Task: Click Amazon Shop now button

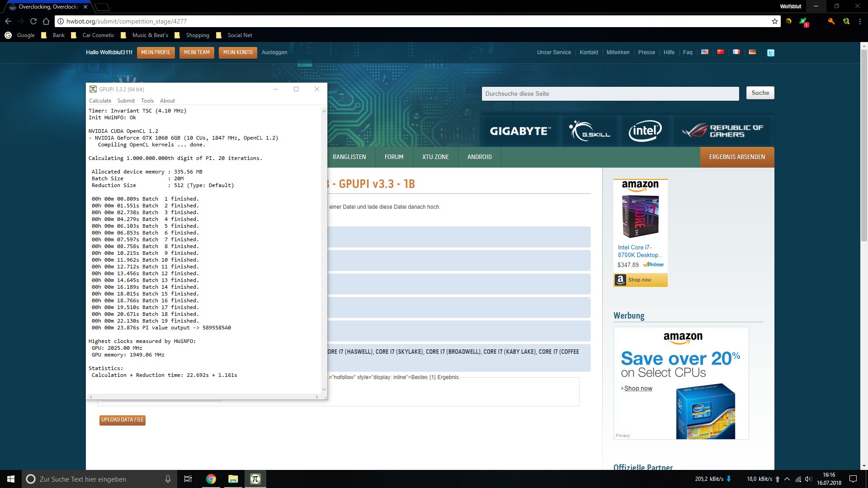Action: (640, 280)
